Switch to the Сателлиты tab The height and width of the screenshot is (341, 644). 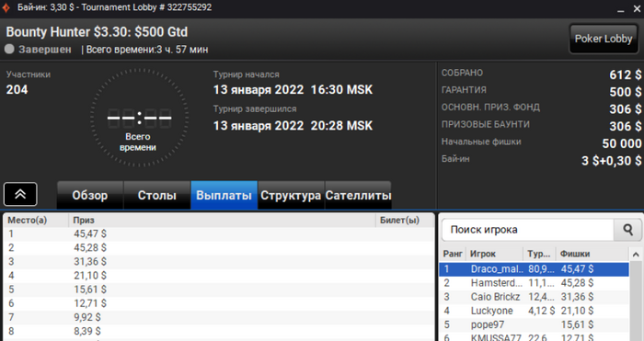click(358, 196)
